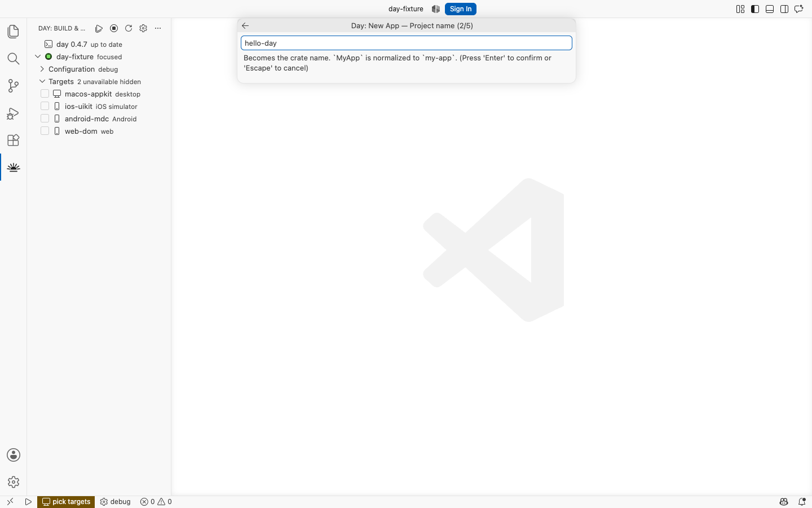Check the ios-uikit target checkbox
This screenshot has width=812, height=508.
tap(45, 106)
